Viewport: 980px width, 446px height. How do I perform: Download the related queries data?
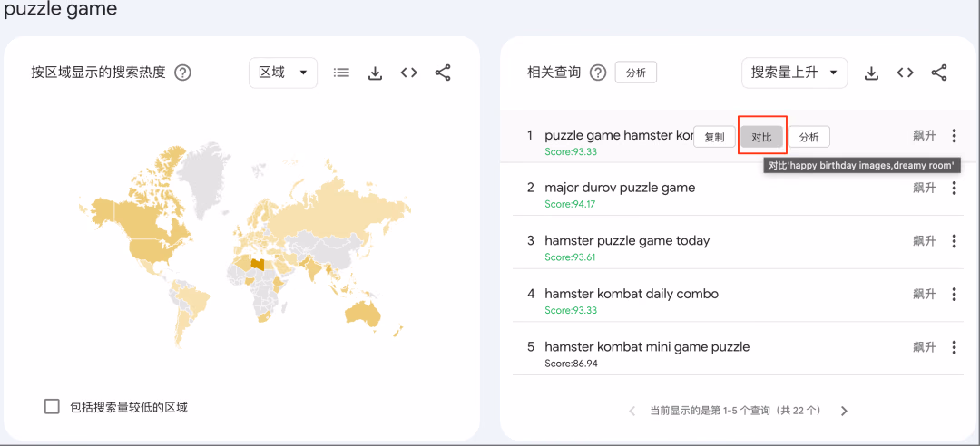tap(871, 73)
